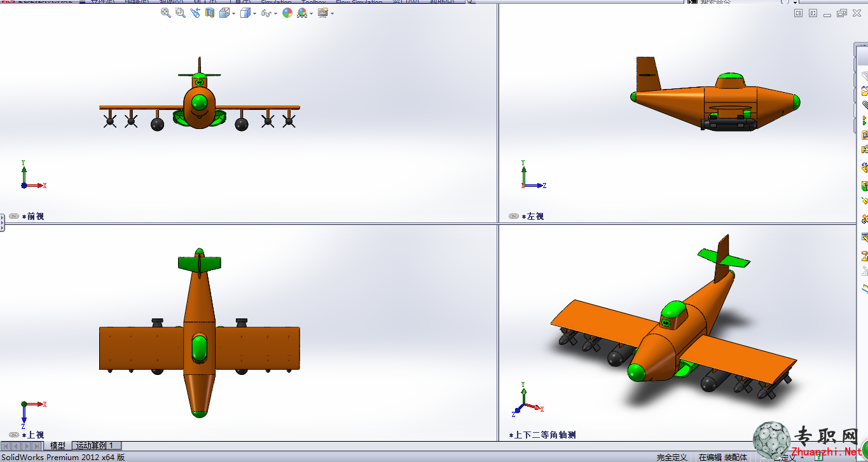This screenshot has width=868, height=462.
Task: Open the Apply Scene dropdown arrow
Action: point(311,13)
